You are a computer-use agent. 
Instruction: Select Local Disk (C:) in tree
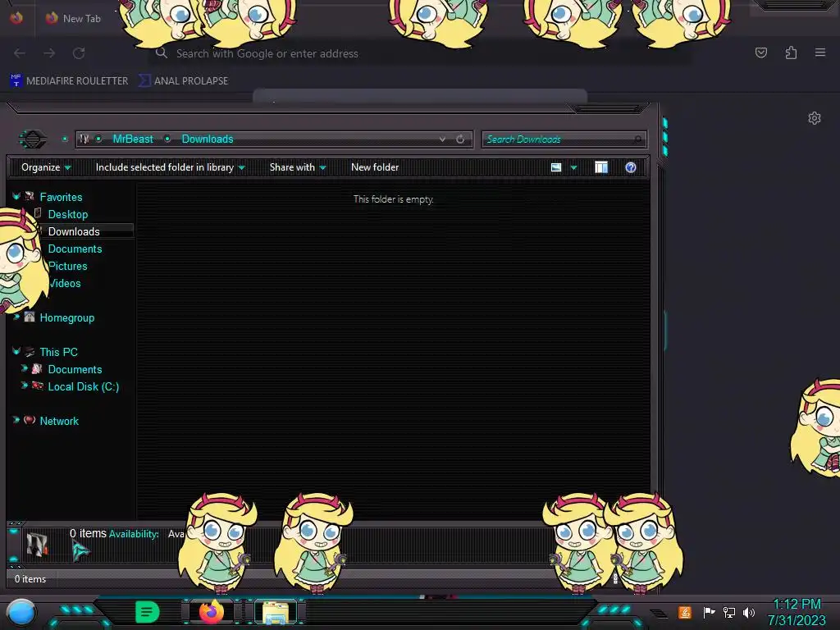(x=84, y=386)
